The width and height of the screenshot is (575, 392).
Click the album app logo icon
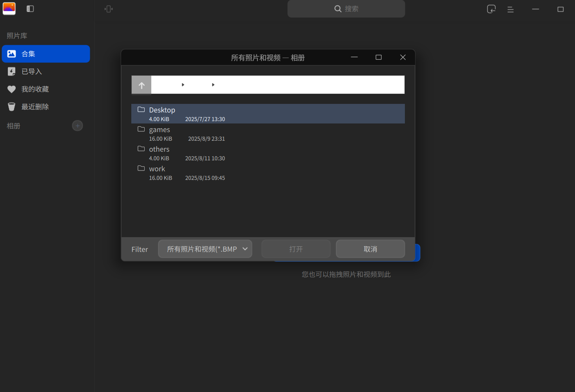coord(9,9)
